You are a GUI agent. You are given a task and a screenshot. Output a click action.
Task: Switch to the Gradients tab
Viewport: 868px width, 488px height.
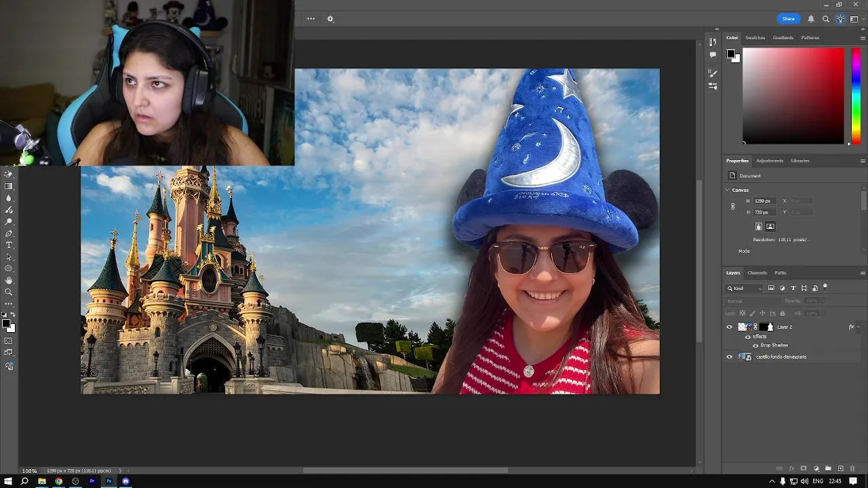[x=783, y=38]
